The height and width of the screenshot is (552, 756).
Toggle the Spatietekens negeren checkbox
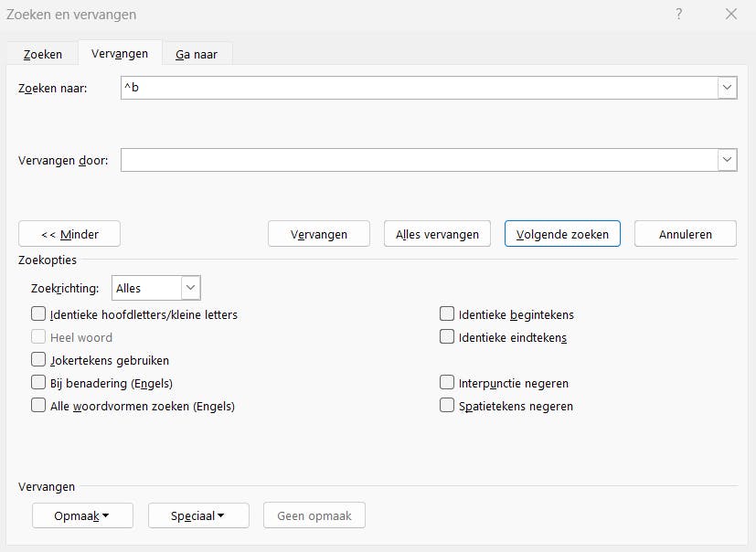[447, 406]
